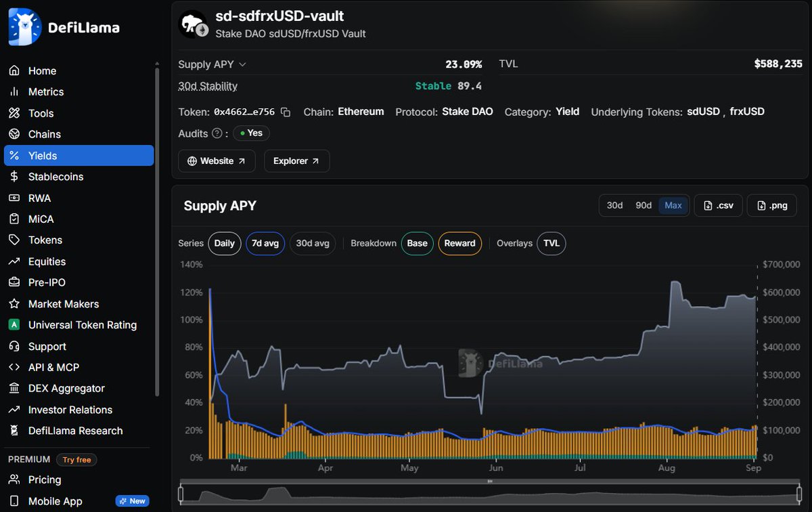Click the sdUSD underlying token

(703, 112)
